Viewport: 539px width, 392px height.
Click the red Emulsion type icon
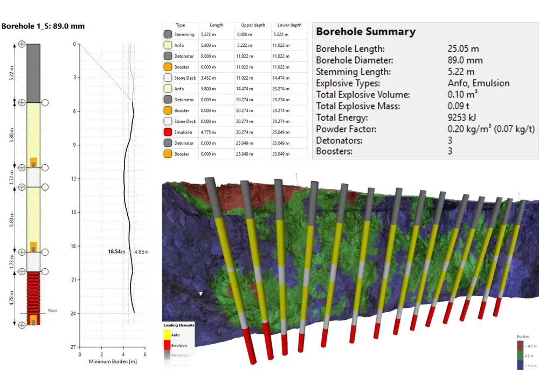tap(168, 132)
